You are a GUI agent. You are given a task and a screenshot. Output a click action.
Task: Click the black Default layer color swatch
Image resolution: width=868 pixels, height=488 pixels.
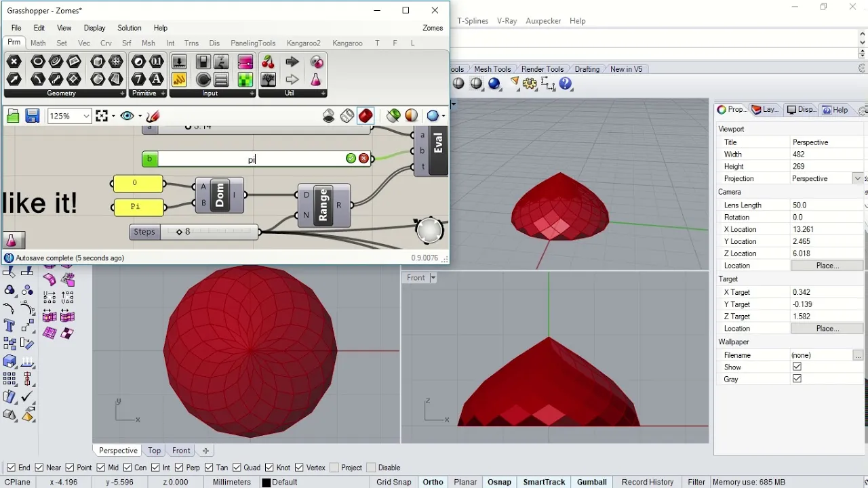[x=267, y=483]
